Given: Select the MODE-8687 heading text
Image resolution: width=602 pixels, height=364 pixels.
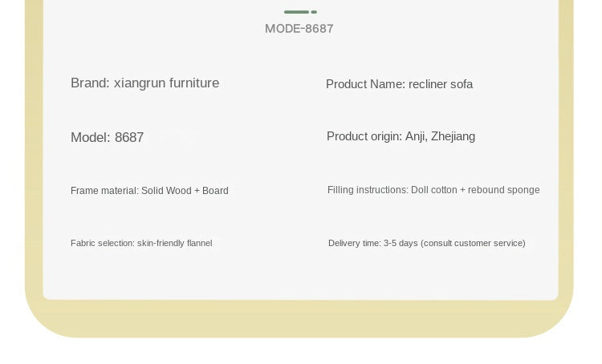Looking at the screenshot, I should point(299,29).
